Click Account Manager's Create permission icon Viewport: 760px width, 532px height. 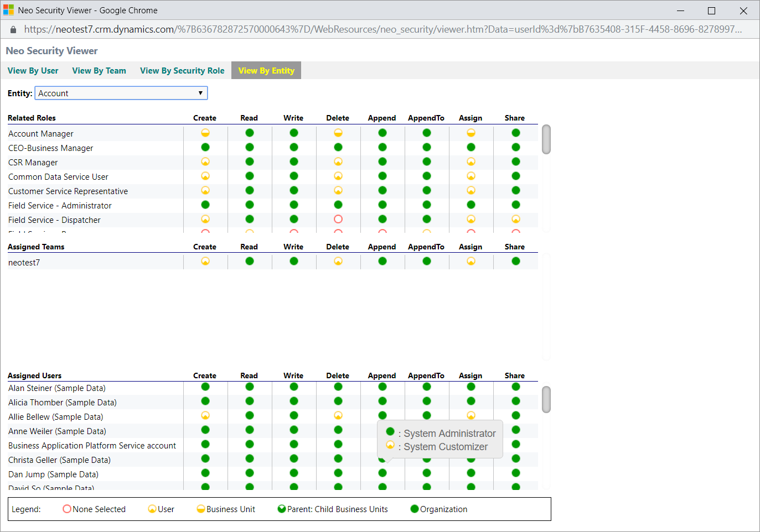(205, 133)
